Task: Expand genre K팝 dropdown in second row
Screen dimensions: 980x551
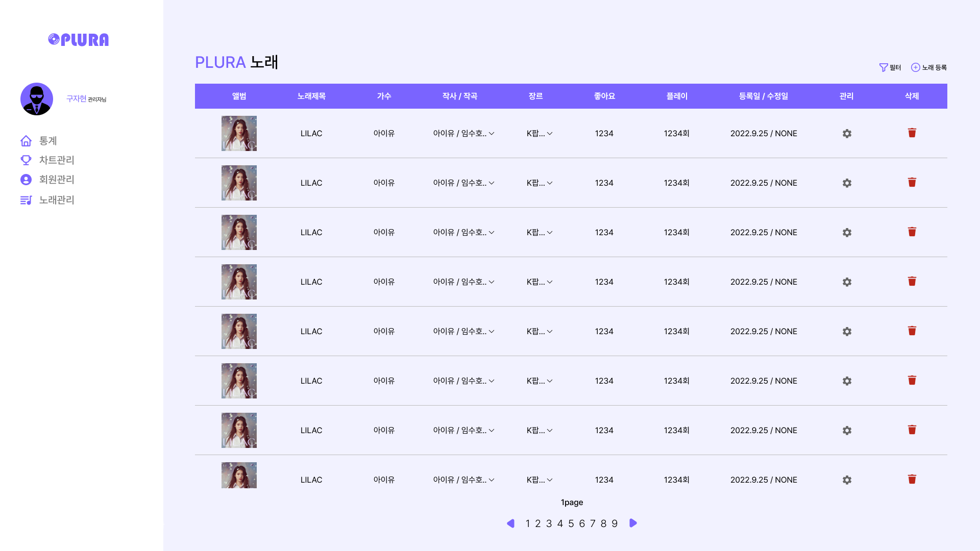Action: click(x=550, y=183)
